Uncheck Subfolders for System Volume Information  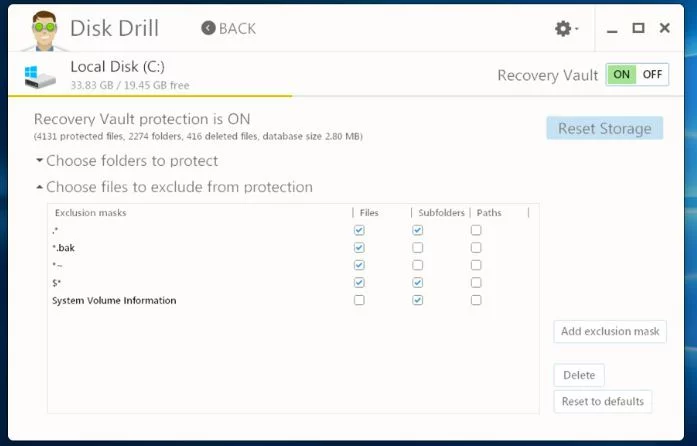click(417, 300)
